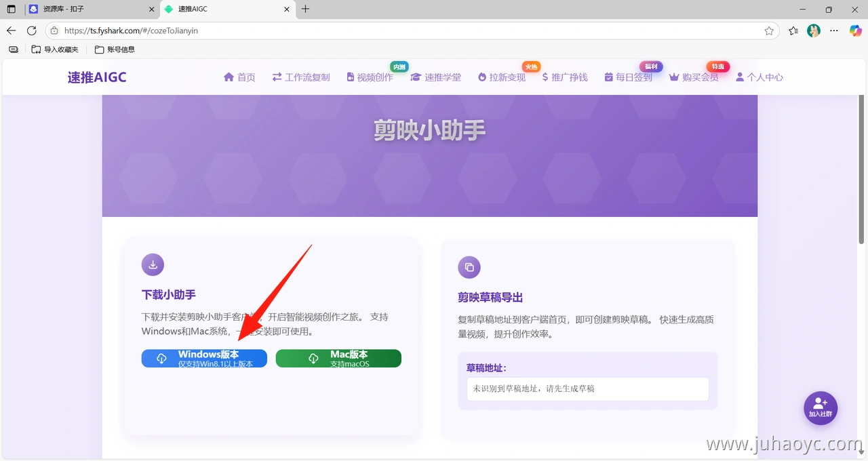Click the dollar icon for 推广挣钱
Viewport: 868px width, 461px height.
pyautogui.click(x=545, y=77)
